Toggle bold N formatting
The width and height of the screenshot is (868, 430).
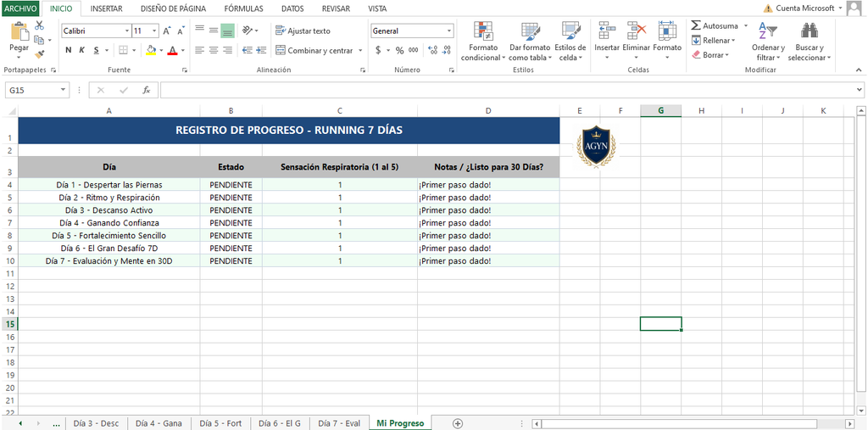(x=69, y=50)
